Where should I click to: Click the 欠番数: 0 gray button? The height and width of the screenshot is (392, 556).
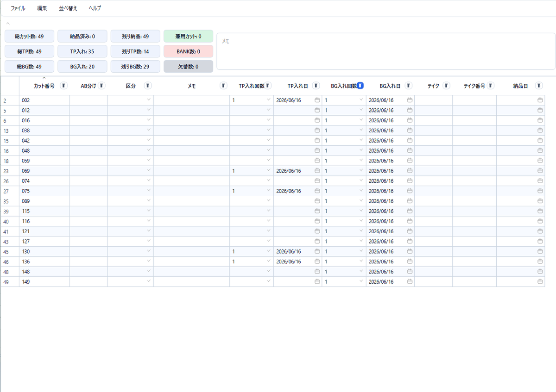pos(189,67)
